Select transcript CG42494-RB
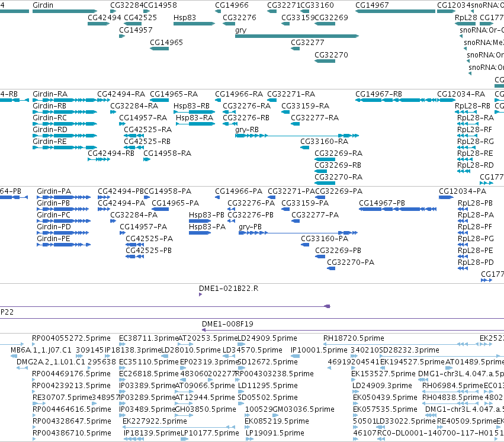Image resolution: width=504 pixels, height=442 pixels. [x=99, y=159]
